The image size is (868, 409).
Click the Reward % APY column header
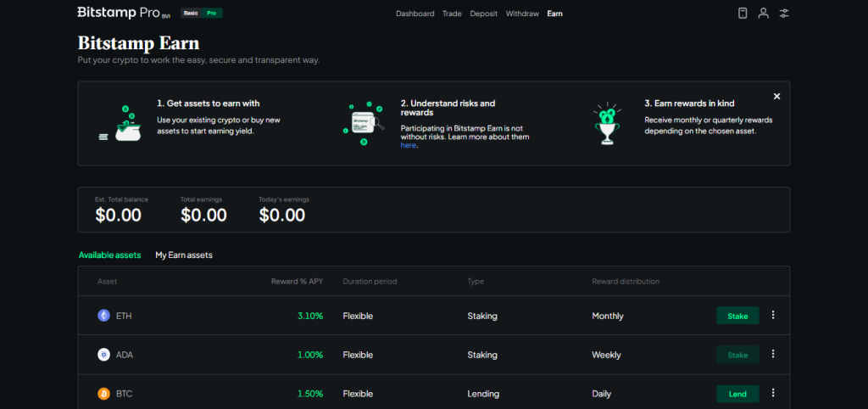click(x=297, y=282)
